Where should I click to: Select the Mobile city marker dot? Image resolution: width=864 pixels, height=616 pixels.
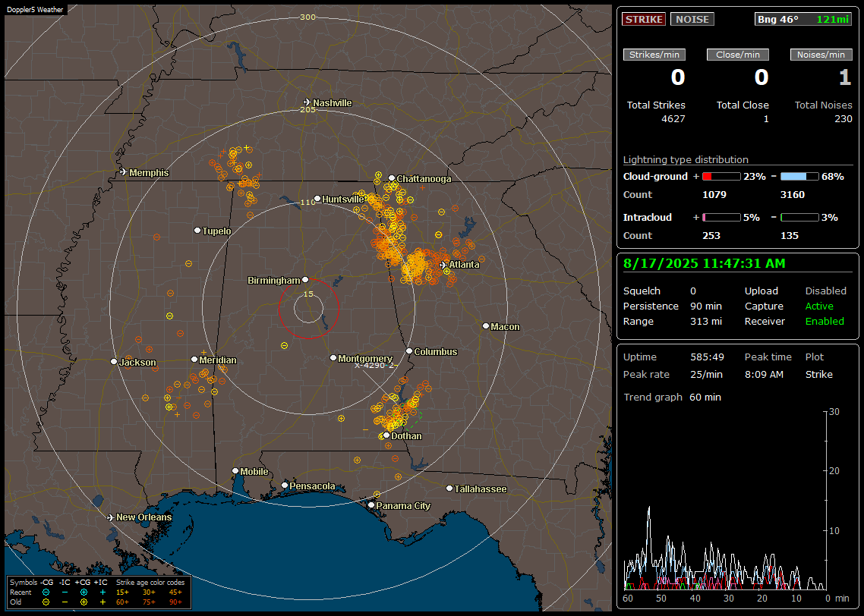(x=235, y=471)
